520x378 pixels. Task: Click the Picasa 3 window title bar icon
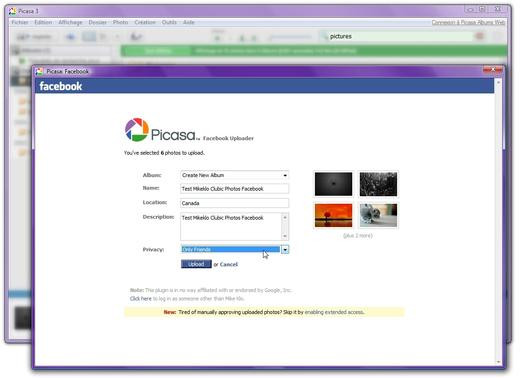point(13,11)
